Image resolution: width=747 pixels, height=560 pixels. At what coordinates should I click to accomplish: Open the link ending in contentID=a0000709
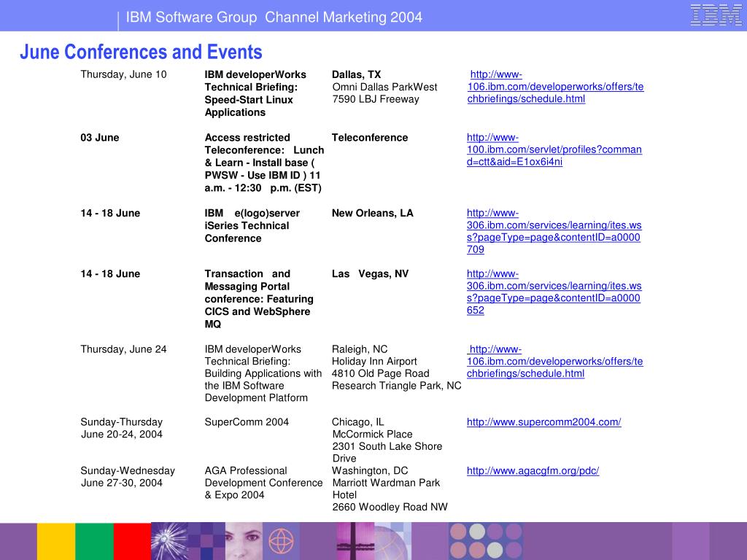tap(554, 231)
